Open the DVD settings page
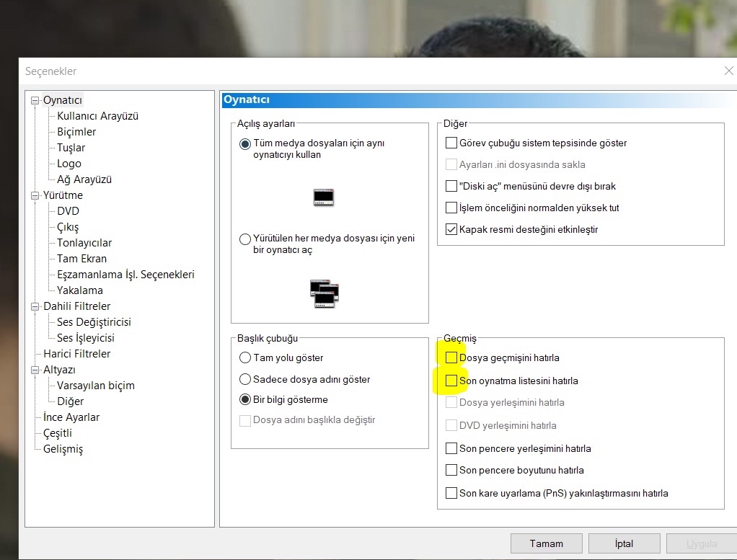 (69, 211)
